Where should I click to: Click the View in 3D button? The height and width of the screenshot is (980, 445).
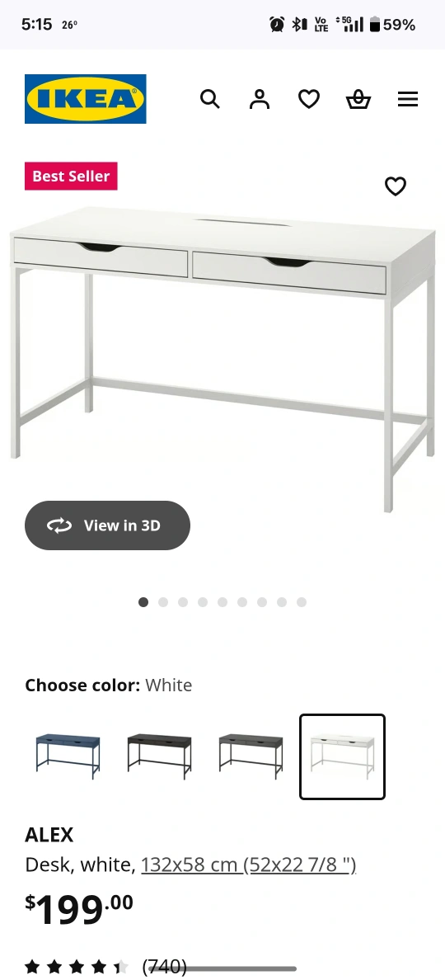pos(107,525)
